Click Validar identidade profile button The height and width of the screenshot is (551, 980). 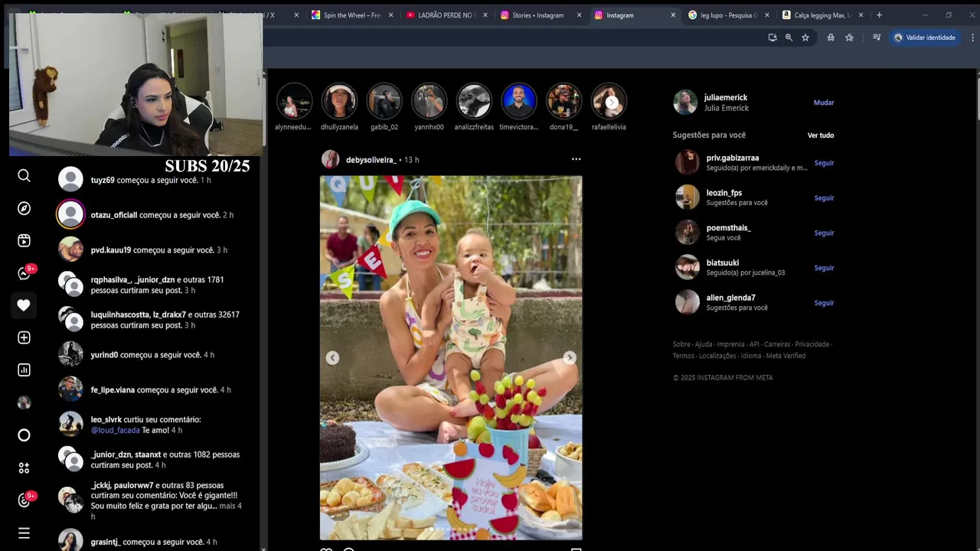tap(924, 37)
